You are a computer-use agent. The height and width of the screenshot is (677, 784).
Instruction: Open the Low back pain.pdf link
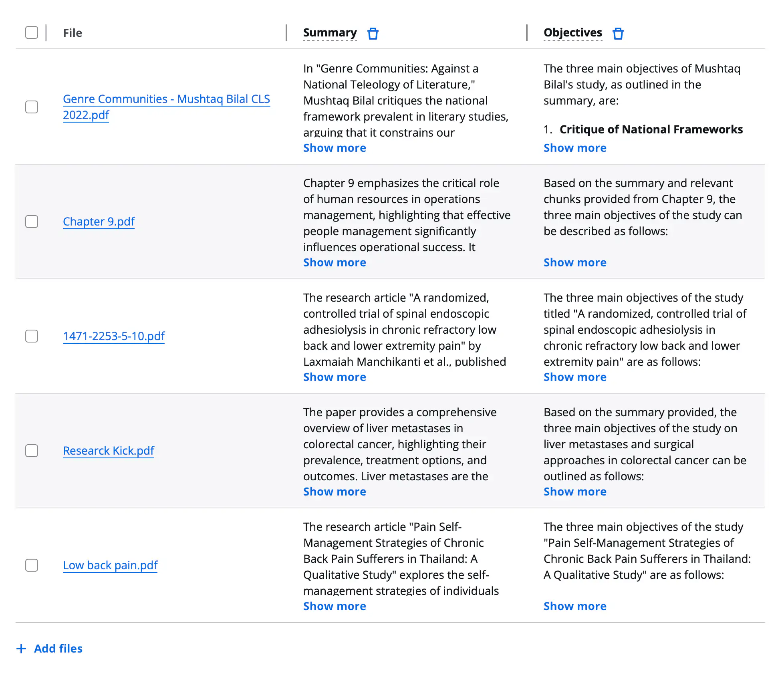click(110, 565)
